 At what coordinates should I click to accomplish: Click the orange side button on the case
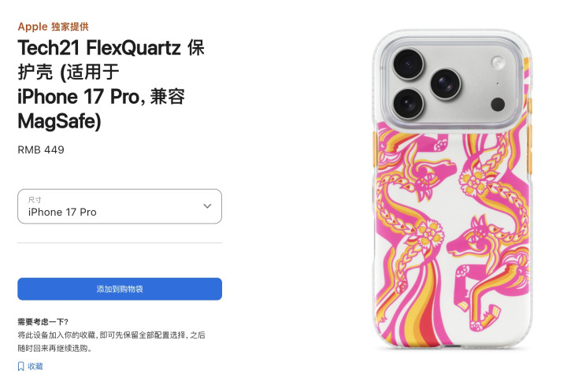click(374, 149)
